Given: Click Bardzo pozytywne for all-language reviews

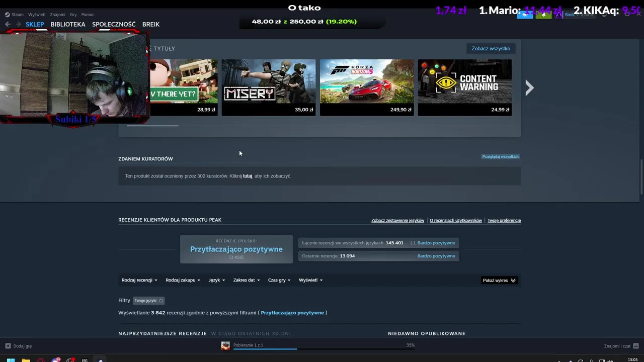Looking at the screenshot, I should 436,243.
